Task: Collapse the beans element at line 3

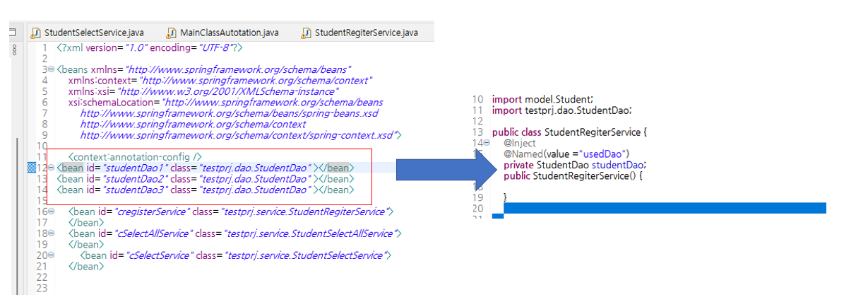Action: [52, 70]
